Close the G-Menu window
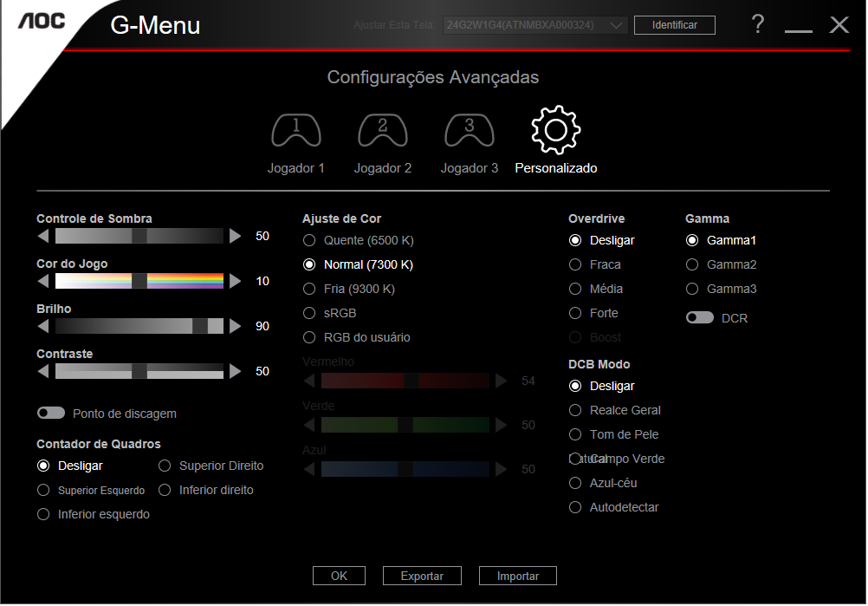Viewport: 868px width, 606px height. click(839, 25)
